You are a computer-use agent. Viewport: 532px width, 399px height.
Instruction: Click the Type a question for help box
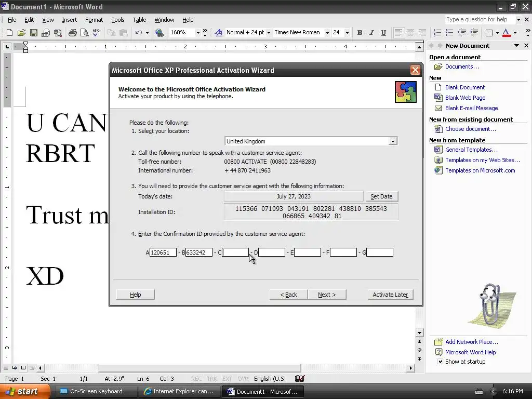480,19
